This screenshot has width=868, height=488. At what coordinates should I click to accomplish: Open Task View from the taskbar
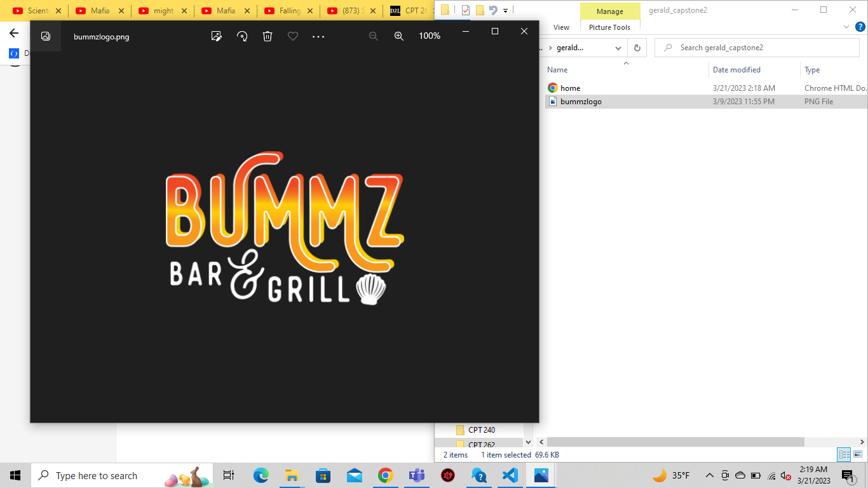229,475
